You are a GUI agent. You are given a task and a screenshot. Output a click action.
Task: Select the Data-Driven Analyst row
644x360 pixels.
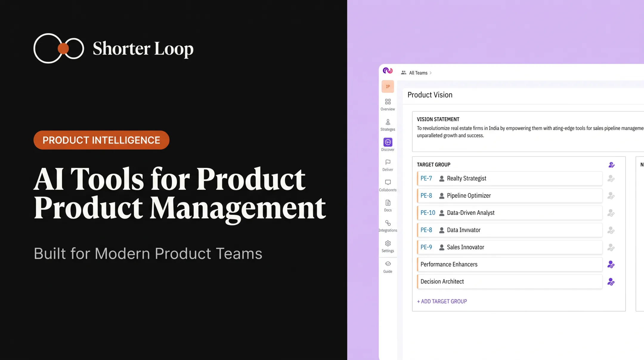[x=510, y=213]
